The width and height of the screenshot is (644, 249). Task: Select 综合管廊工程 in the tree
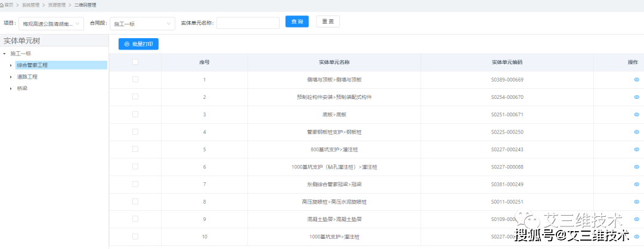[x=32, y=65]
